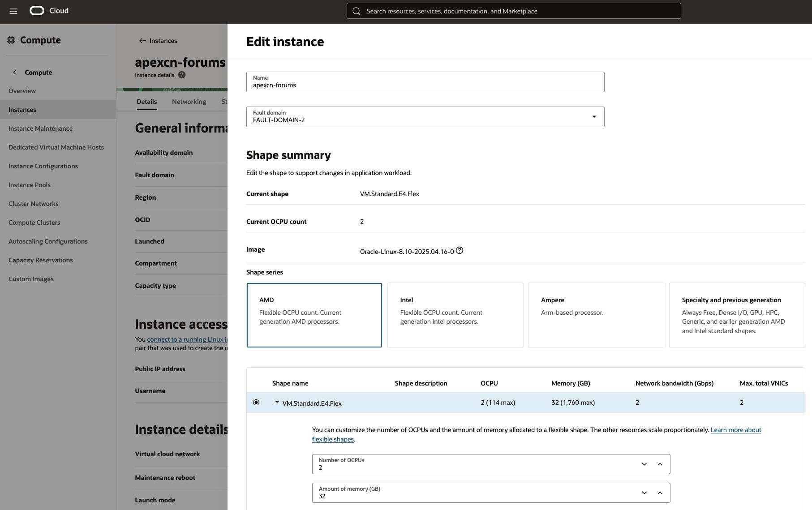Open Dedicated Virtual Machine Hosts

[x=56, y=147]
